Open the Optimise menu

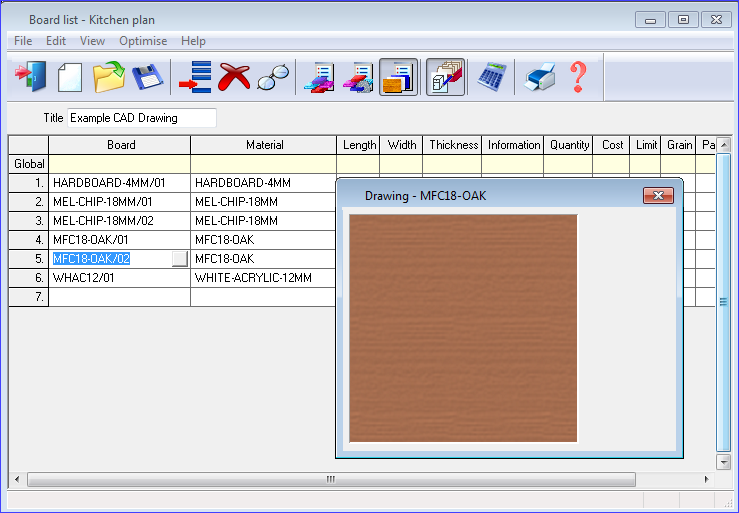tap(143, 41)
